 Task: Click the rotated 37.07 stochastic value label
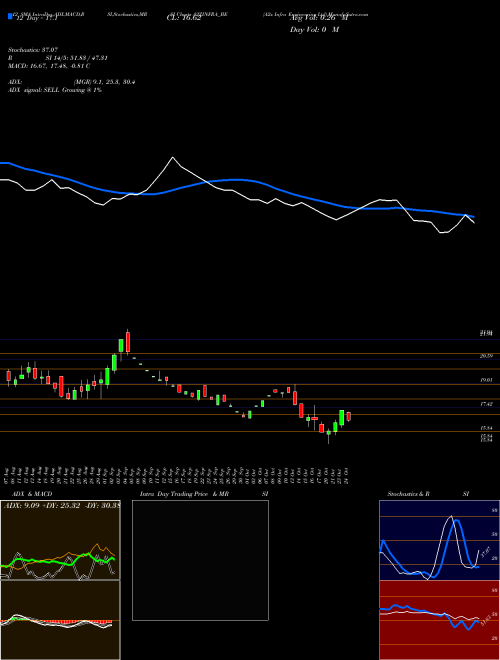[x=485, y=551]
